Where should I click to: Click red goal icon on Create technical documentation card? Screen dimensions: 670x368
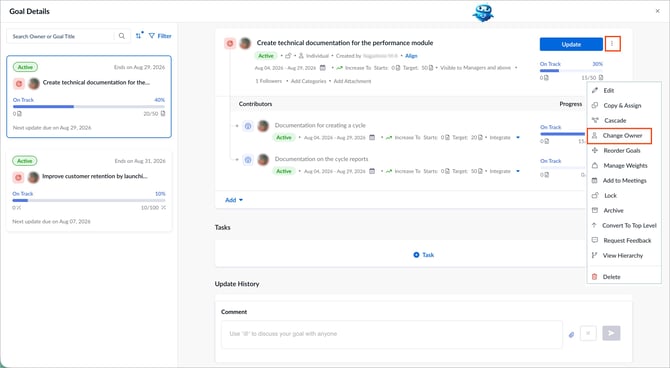coord(18,83)
